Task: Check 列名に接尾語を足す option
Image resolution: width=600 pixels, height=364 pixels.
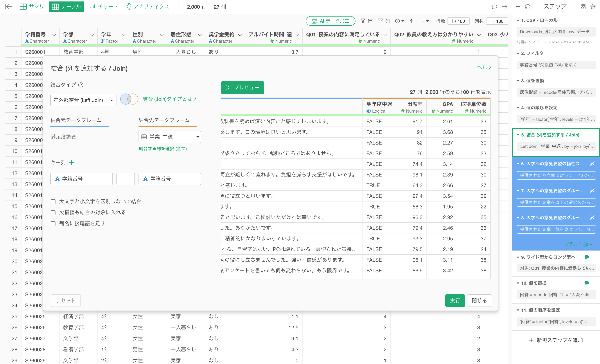Action: pyautogui.click(x=53, y=224)
